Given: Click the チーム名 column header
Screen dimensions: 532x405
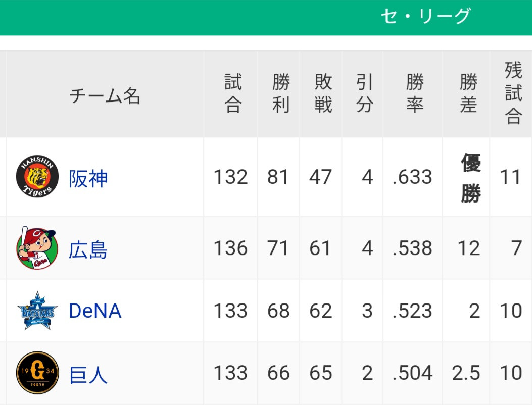Looking at the screenshot, I should pyautogui.click(x=105, y=95).
